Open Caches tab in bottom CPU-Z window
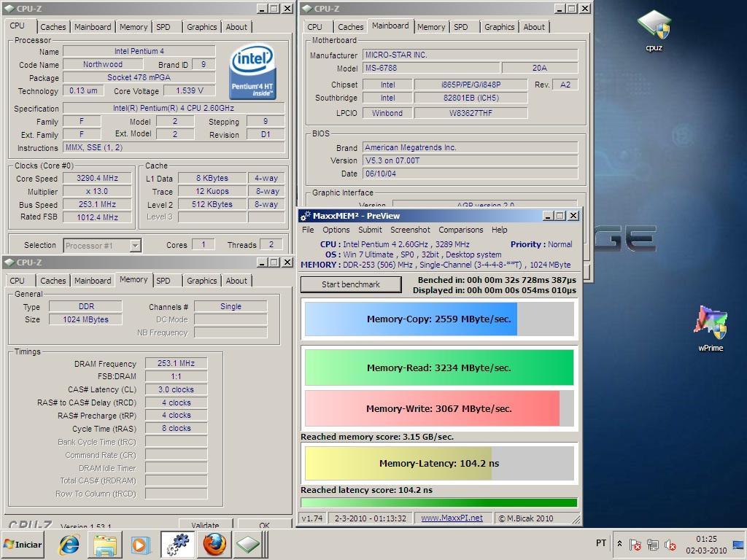Viewport: 747px width, 560px height. [53, 281]
